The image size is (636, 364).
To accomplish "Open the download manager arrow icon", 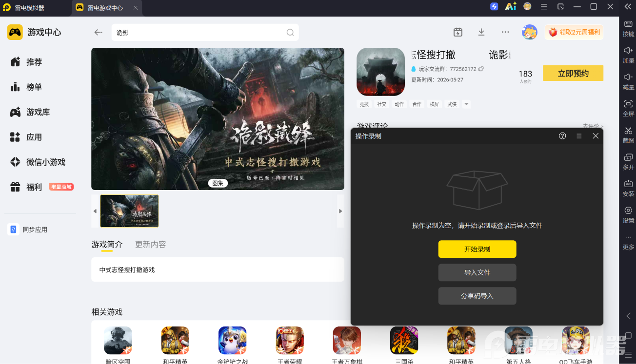I will pos(481,32).
